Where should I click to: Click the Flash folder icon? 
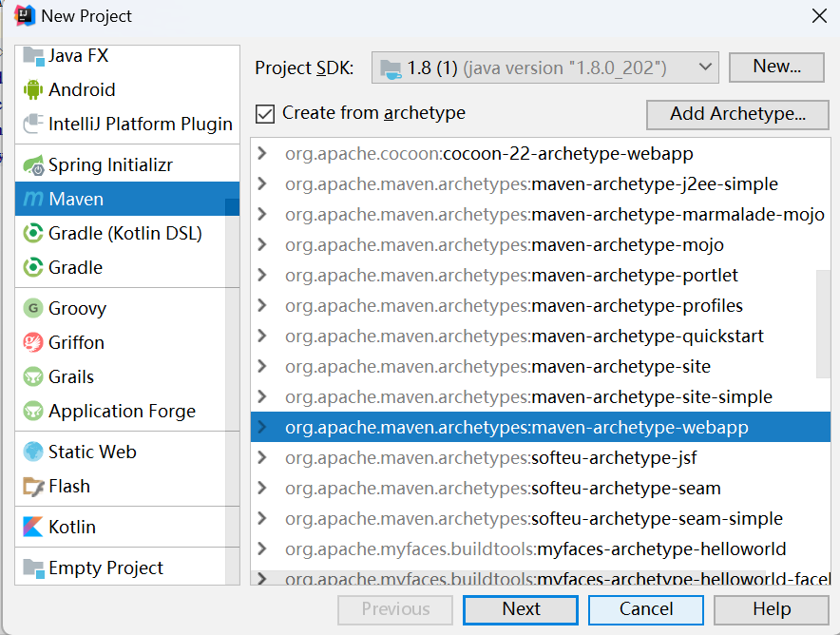(x=33, y=487)
